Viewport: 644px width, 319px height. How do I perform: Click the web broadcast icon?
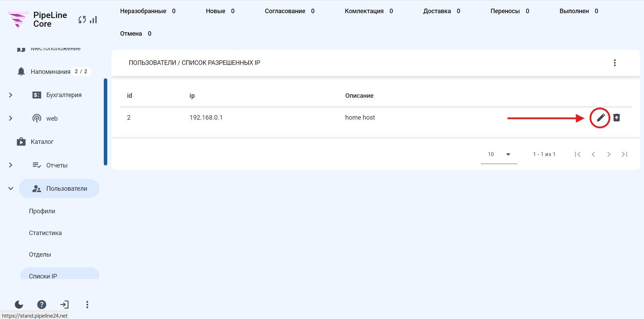[37, 118]
